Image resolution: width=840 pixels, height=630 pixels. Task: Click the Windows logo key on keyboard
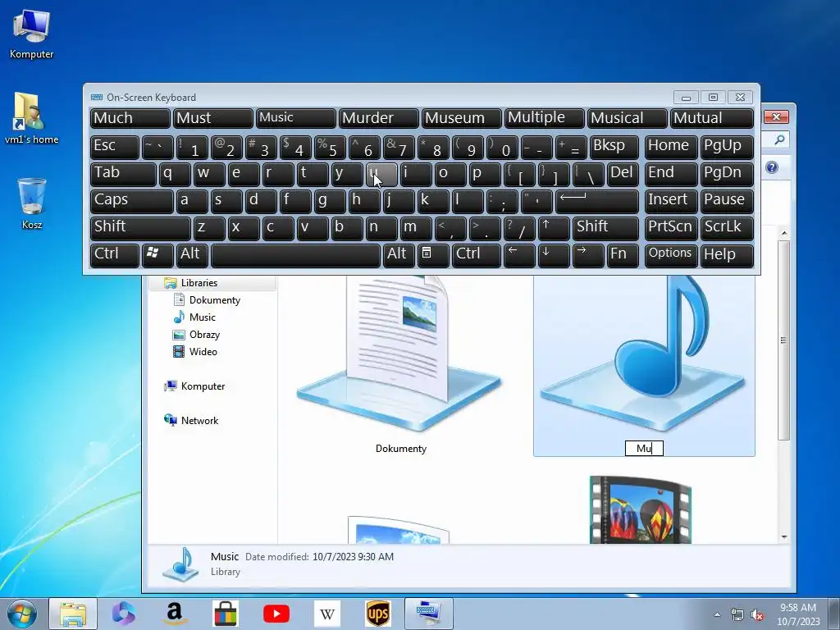point(157,255)
